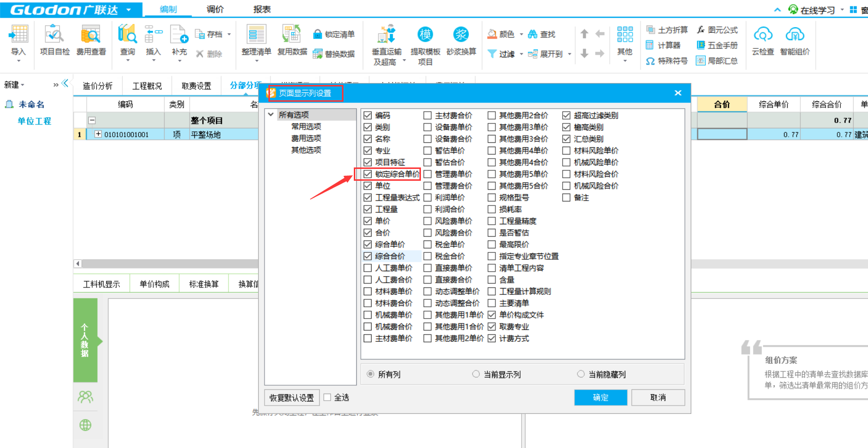
Task: Check the 主材费合价 checkbox
Action: (427, 115)
